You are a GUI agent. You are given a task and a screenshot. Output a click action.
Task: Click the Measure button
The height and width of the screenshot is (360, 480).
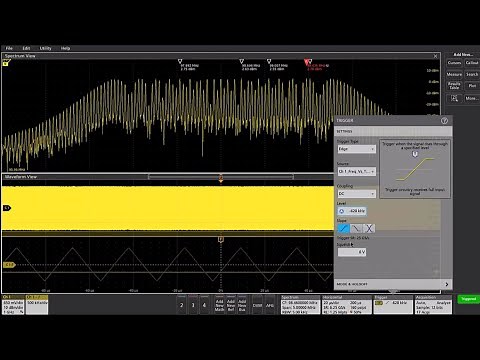tap(454, 74)
